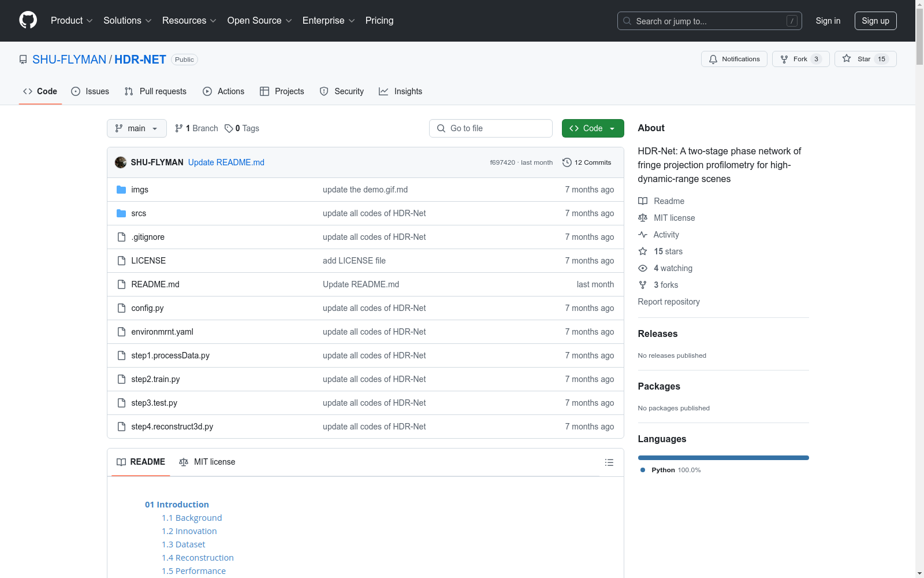Expand the Product menu
Image resolution: width=924 pixels, height=578 pixels.
tap(72, 21)
